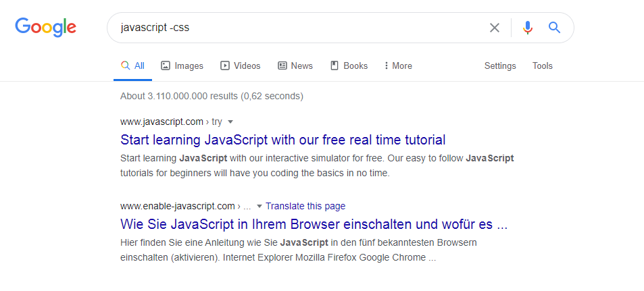Select the All results tab
Viewport: 644px width, 291px height.
tap(132, 65)
